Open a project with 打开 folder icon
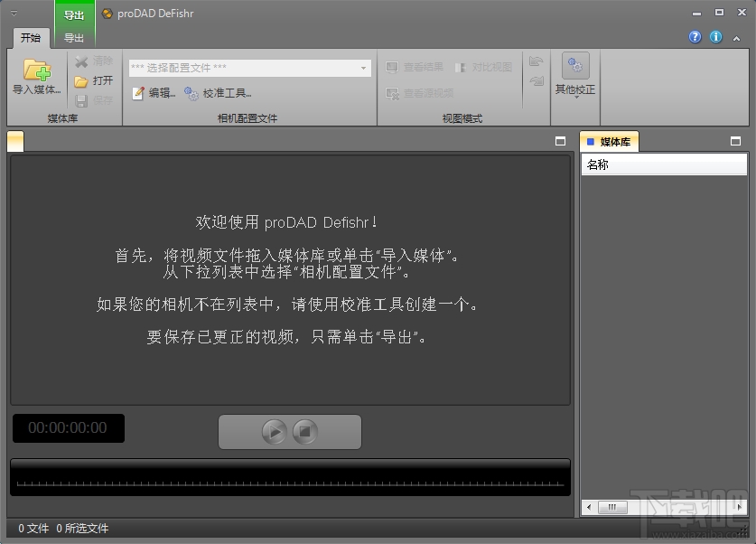This screenshot has width=756, height=544. coord(81,81)
